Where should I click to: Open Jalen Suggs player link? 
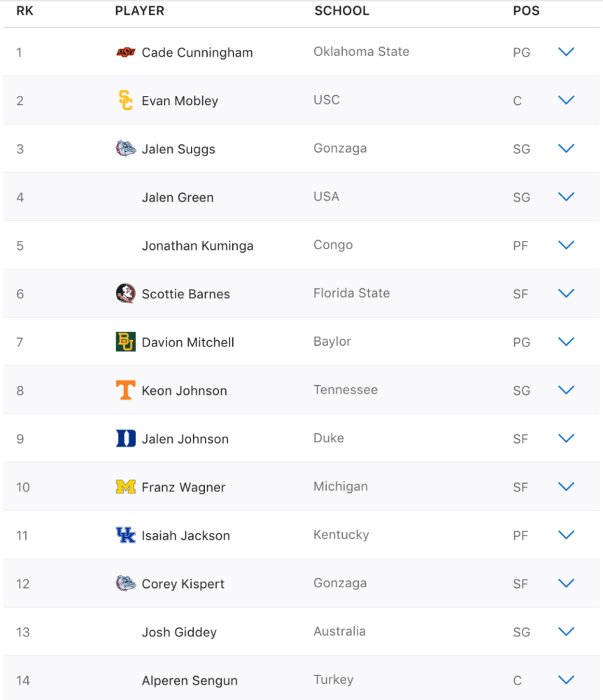click(x=178, y=149)
